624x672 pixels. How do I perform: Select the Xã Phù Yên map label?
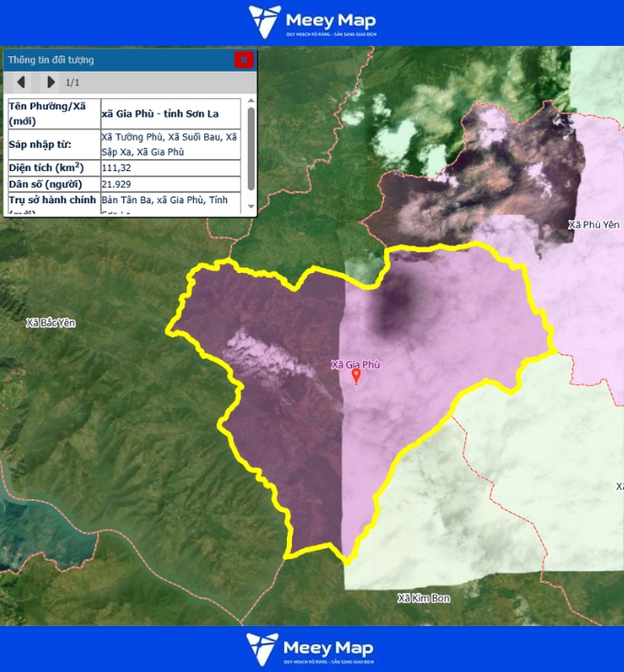pyautogui.click(x=595, y=224)
